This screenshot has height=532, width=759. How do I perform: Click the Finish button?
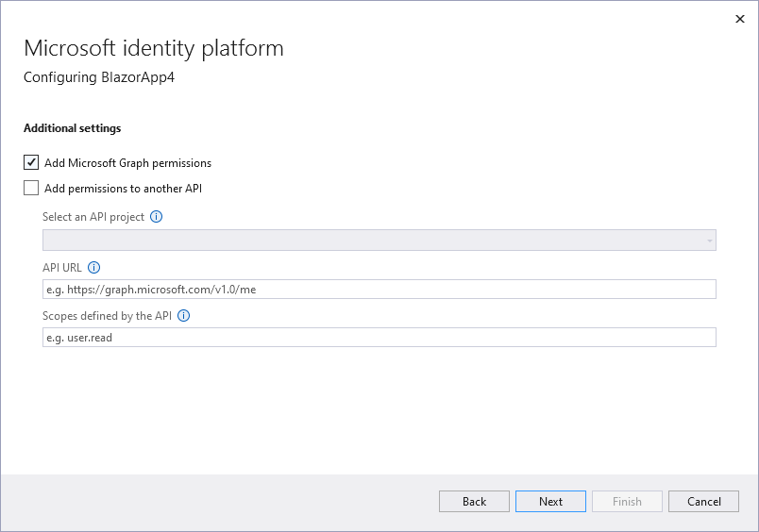(627, 502)
